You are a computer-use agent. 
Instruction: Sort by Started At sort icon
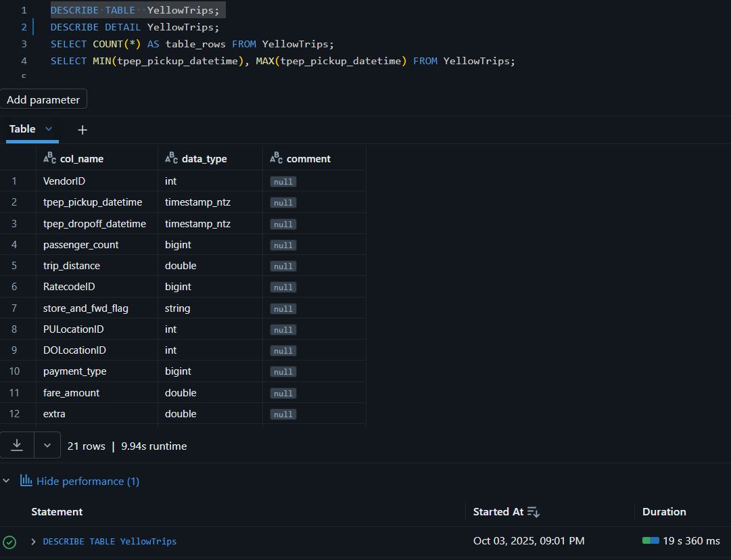[x=534, y=512]
